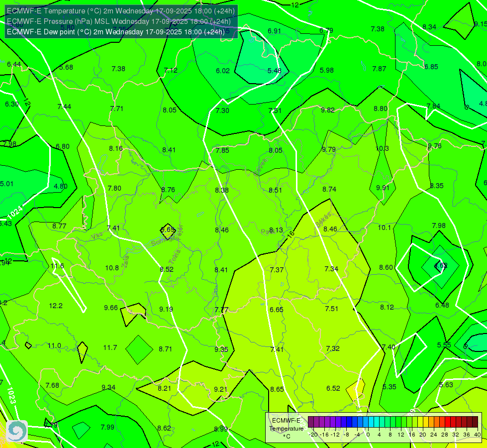Click the 10.3 dew point value

tap(382, 149)
